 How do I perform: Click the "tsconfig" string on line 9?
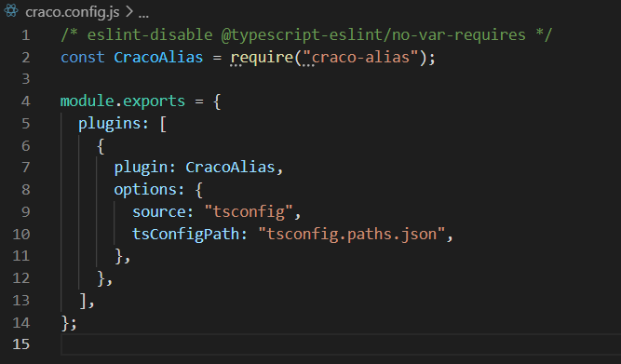pos(249,212)
